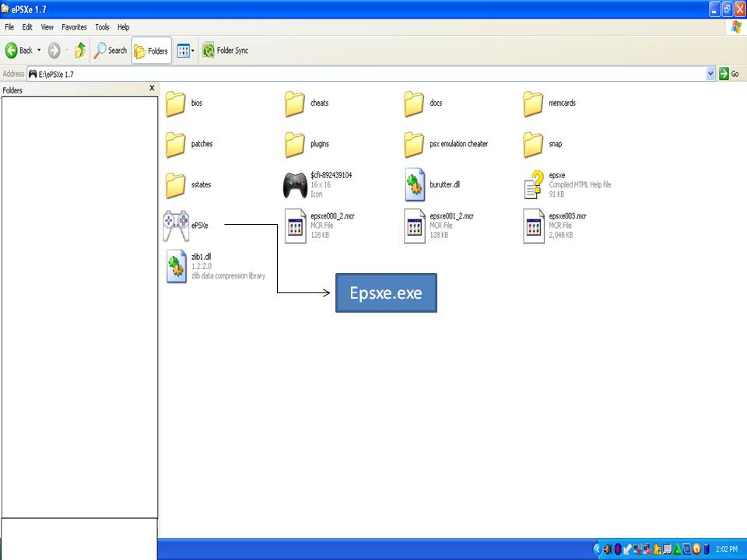
Task: Select the ePSXe executable controller icon
Action: (x=176, y=226)
